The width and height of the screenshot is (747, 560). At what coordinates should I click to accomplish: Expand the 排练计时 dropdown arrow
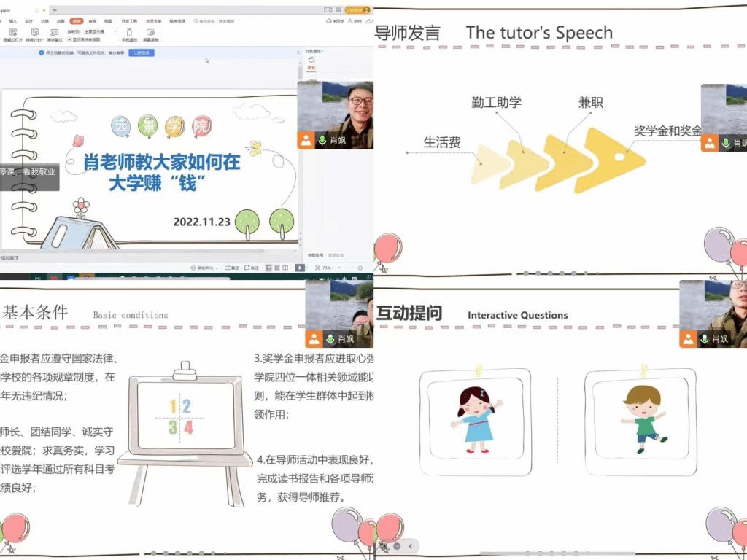[43, 39]
